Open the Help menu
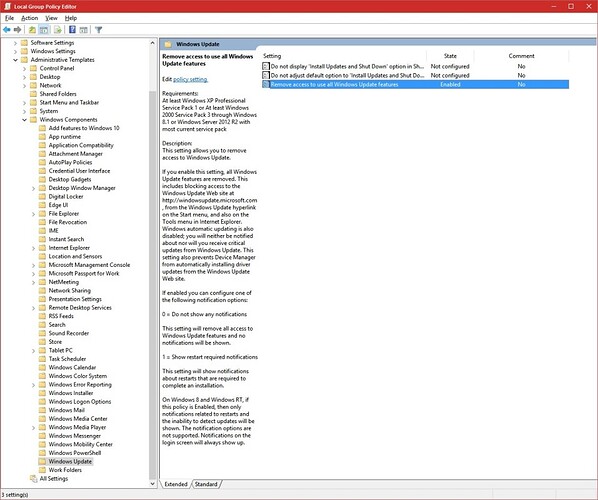The height and width of the screenshot is (500, 598). pyautogui.click(x=71, y=18)
